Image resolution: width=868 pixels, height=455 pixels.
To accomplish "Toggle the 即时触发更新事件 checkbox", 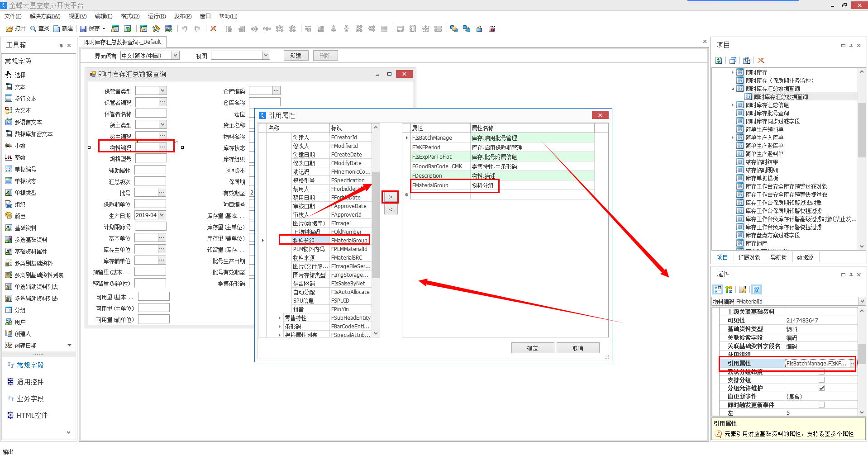I will (x=821, y=405).
